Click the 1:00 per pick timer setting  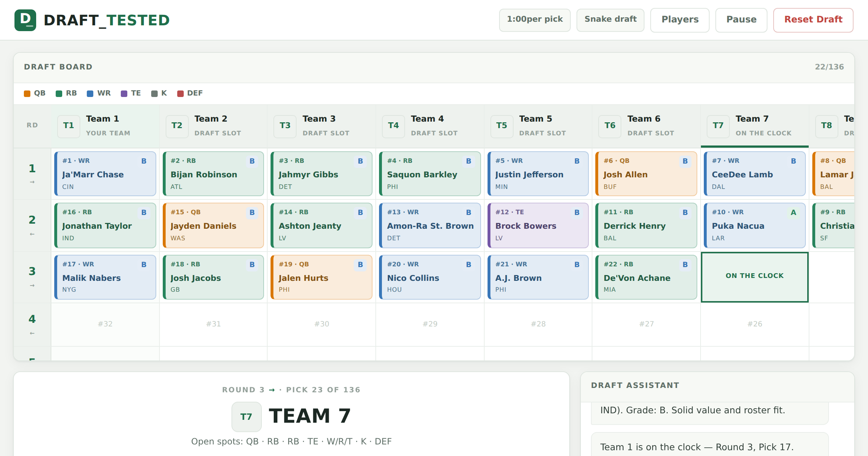pos(535,20)
